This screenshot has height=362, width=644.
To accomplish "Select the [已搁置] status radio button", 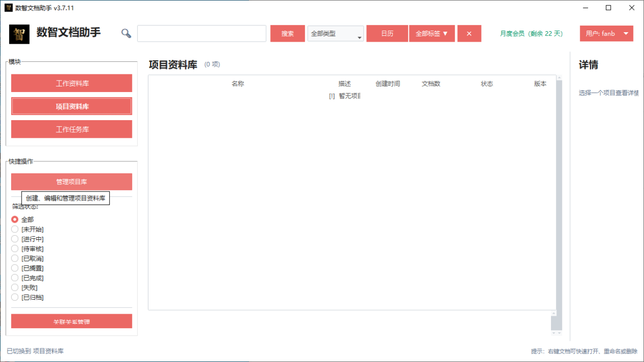I will (x=15, y=268).
